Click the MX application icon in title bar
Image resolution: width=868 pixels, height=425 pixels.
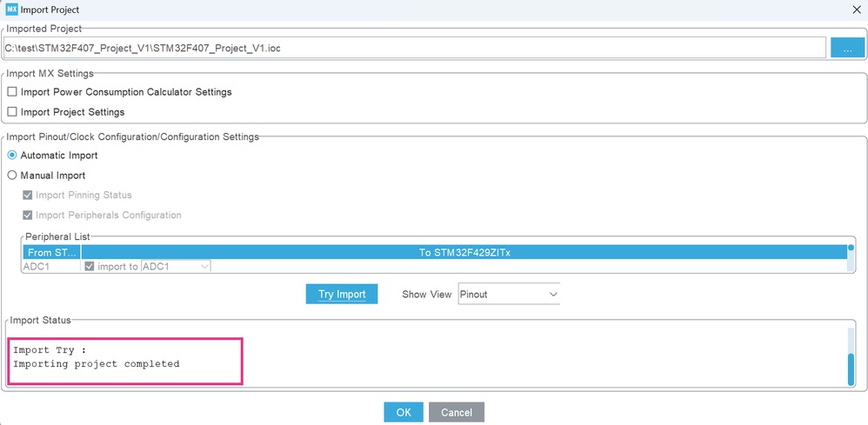click(x=11, y=10)
